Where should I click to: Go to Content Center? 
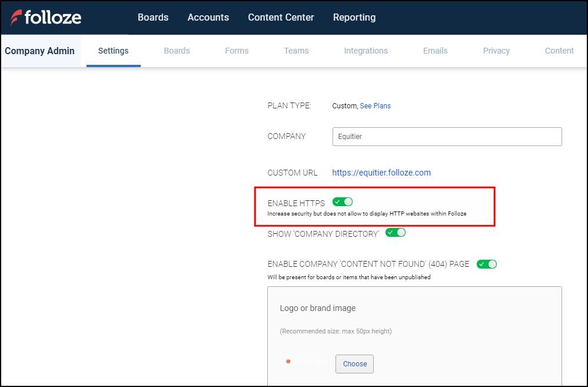(281, 18)
